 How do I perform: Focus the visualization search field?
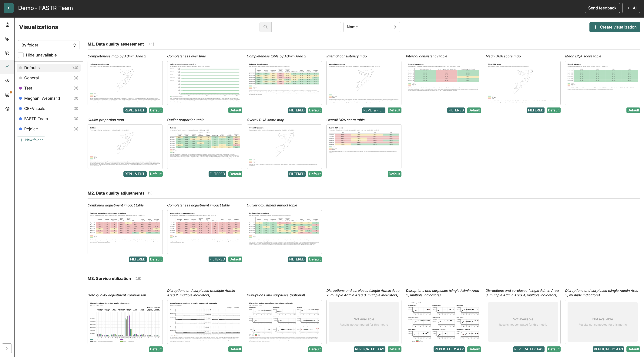point(306,27)
